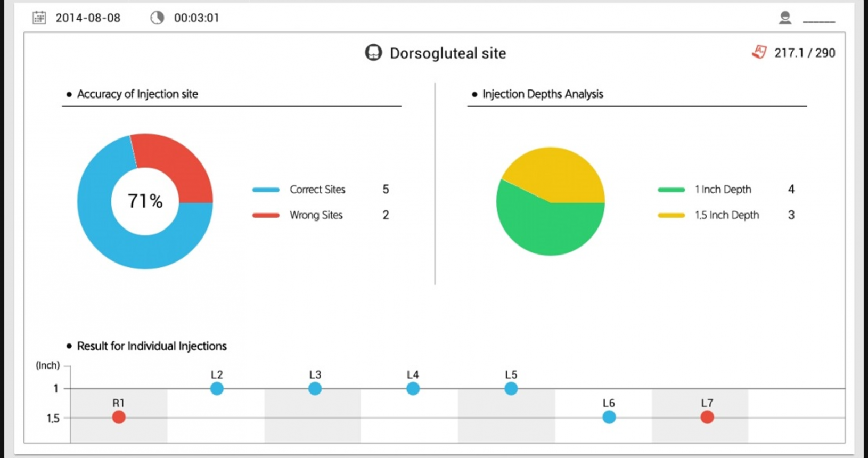The image size is (868, 458).
Task: Click the user profile icon
Action: [x=784, y=18]
